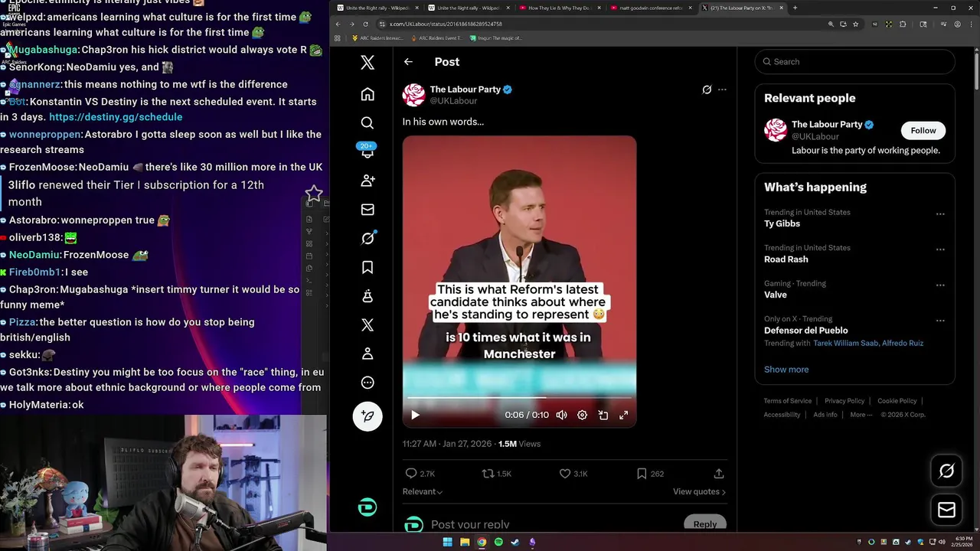
Task: Seek on the video progress bar
Action: coord(519,398)
